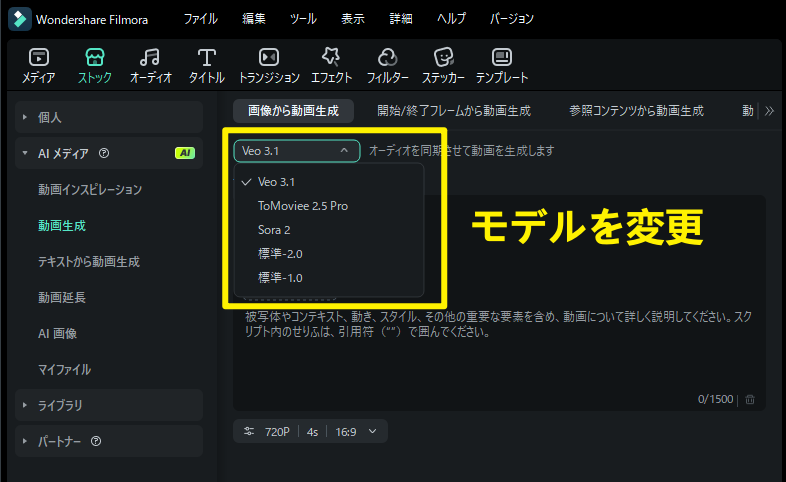The width and height of the screenshot is (786, 482).
Task: Close the Veo 3.1 model dropdown
Action: coord(297,151)
